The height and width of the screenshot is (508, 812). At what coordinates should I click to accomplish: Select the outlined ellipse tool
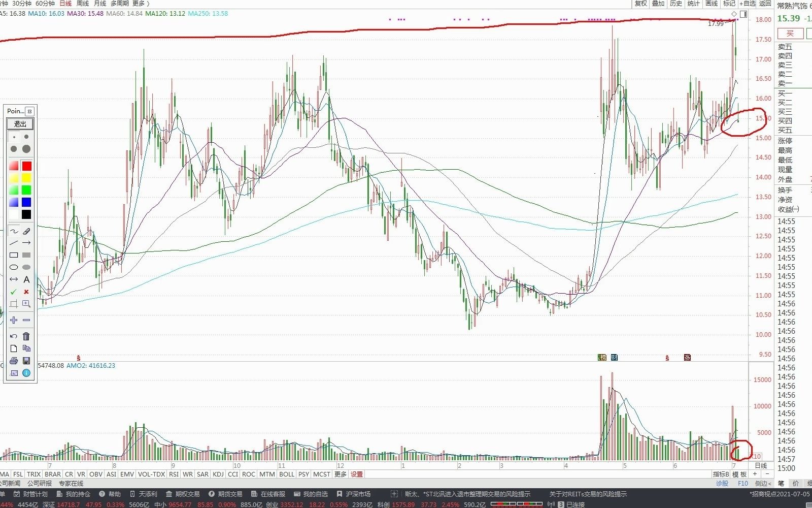tap(14, 267)
